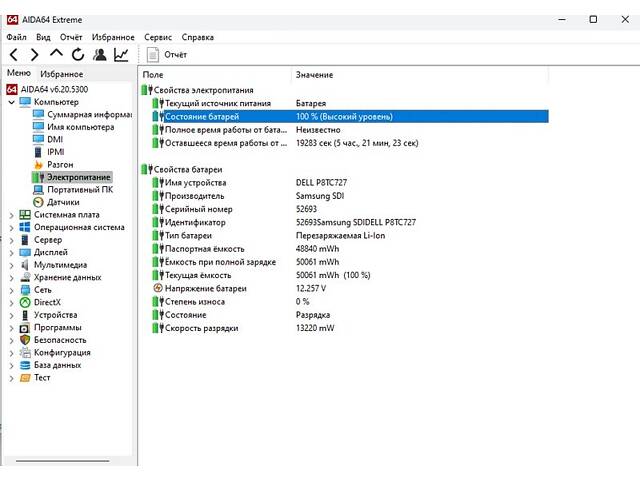The height and width of the screenshot is (480, 640).
Task: Expand the Тест tree node
Action: 11,378
